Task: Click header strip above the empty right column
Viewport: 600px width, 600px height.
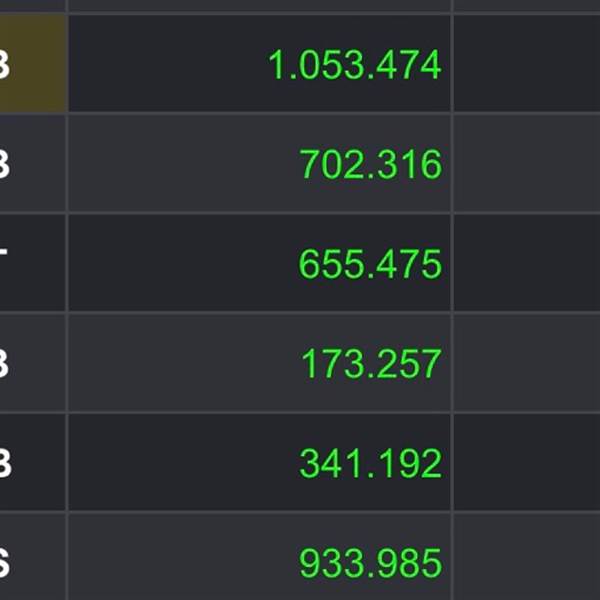Action: [x=527, y=5]
